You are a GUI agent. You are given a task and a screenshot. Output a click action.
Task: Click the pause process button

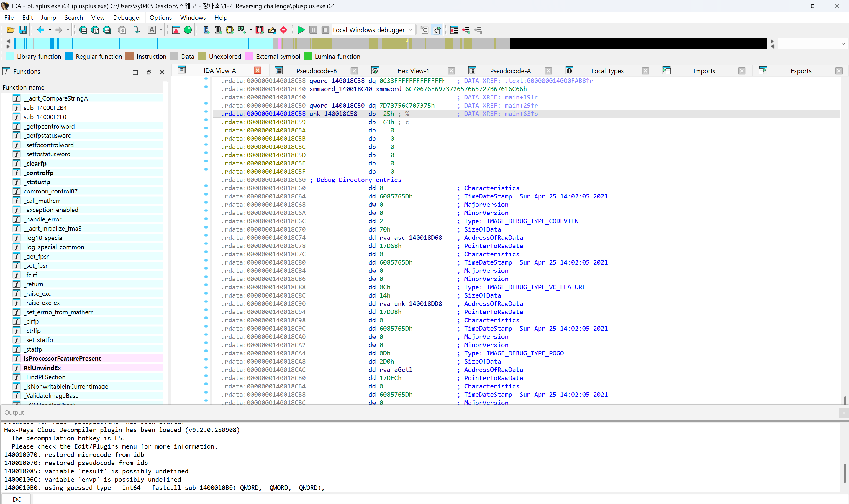[x=313, y=30]
